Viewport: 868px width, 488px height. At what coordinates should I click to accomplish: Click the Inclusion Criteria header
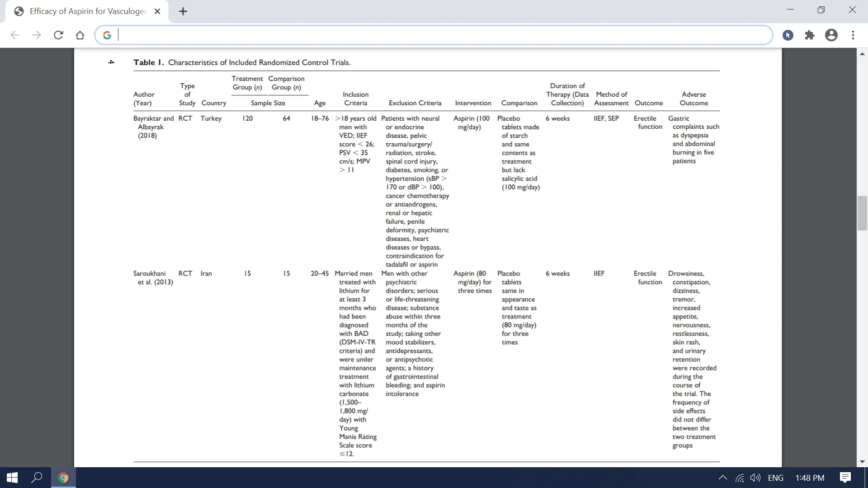pos(356,99)
